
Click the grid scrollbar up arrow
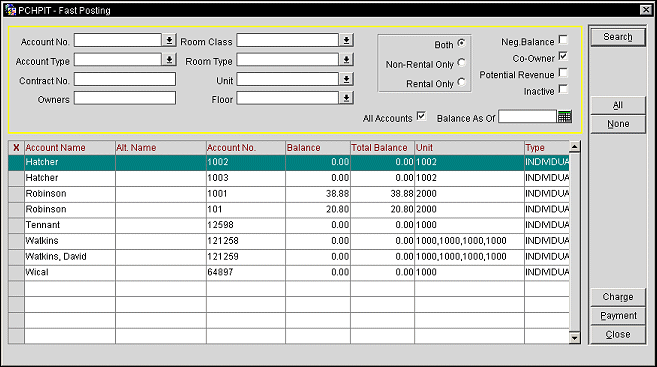(x=574, y=147)
